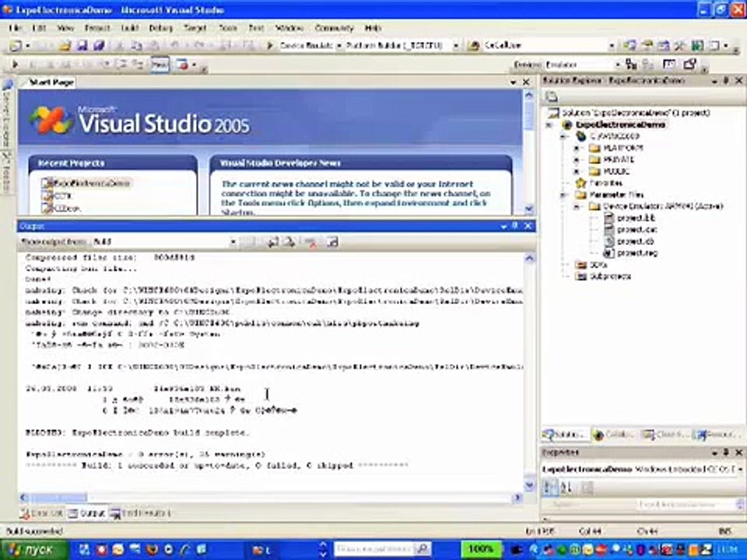This screenshot has width=747, height=560.
Task: Click the Solution Explorer toolbar icon
Action: pyautogui.click(x=630, y=46)
